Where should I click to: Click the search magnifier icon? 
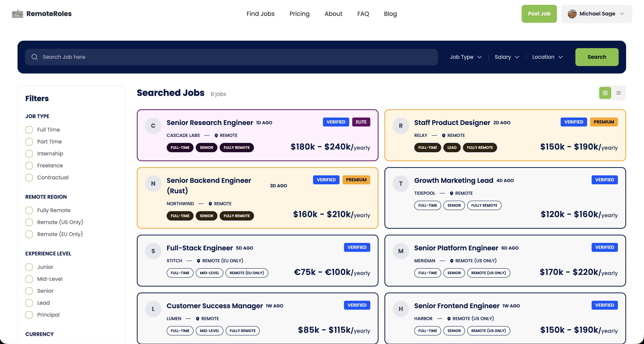(34, 57)
